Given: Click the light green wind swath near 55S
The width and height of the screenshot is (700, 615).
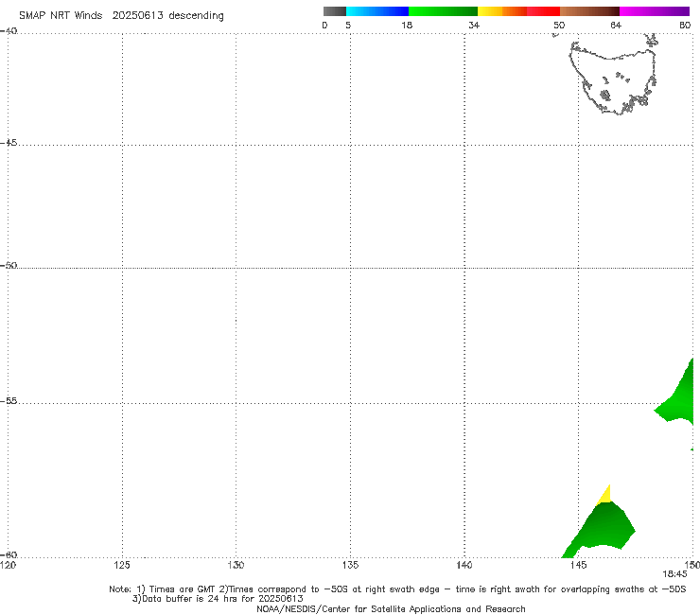Looking at the screenshot, I should tap(678, 399).
